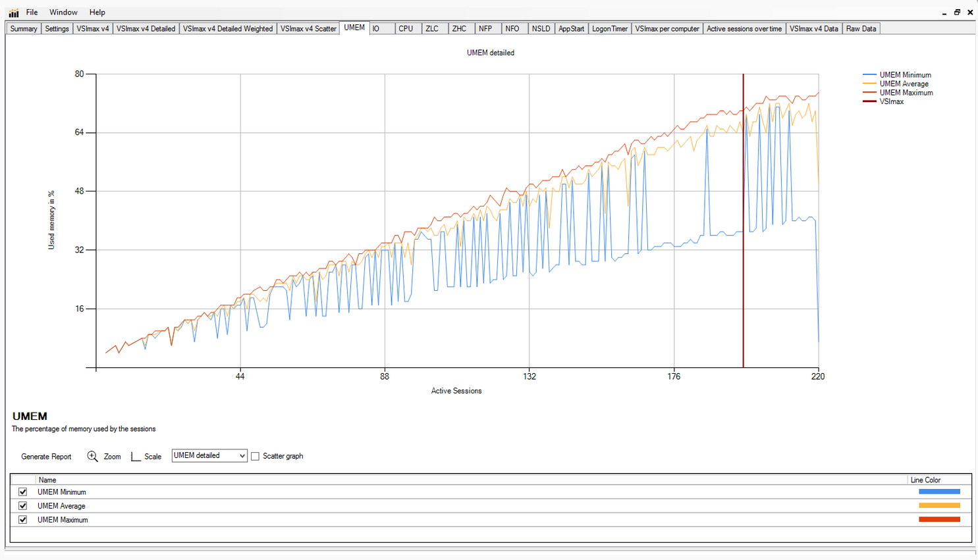978x560 pixels.
Task: Click the UMEM Maximum red color swatch
Action: coord(939,519)
